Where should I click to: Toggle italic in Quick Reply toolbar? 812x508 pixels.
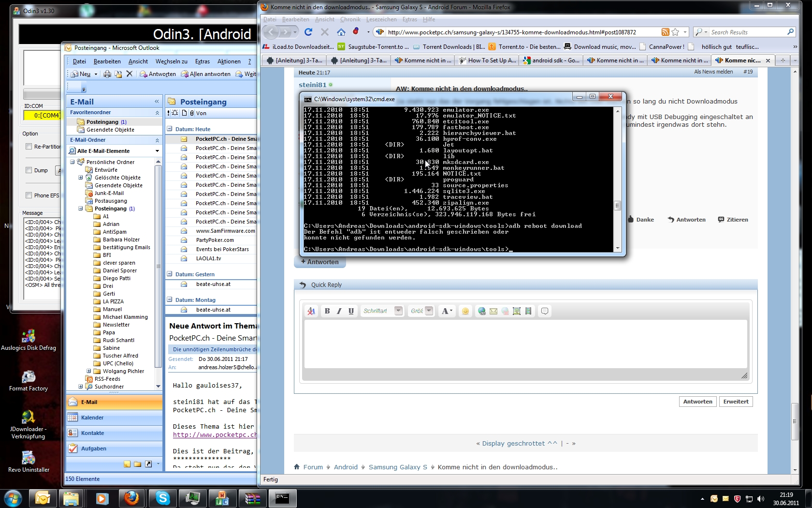[339, 311]
